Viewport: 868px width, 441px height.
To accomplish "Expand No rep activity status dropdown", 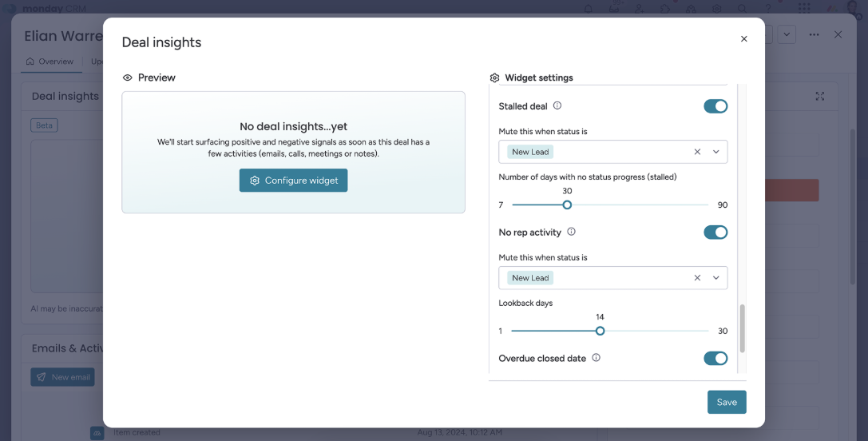I will click(715, 278).
